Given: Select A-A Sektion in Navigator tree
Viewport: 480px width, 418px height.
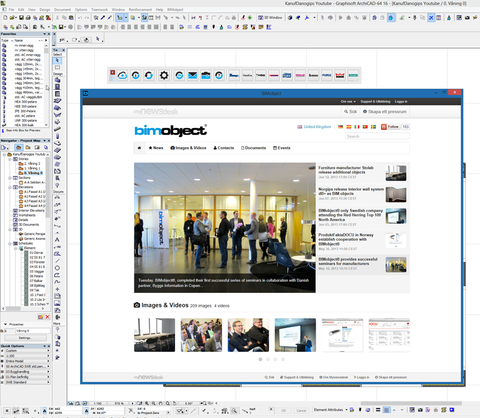Looking at the screenshot, I should 35,182.
